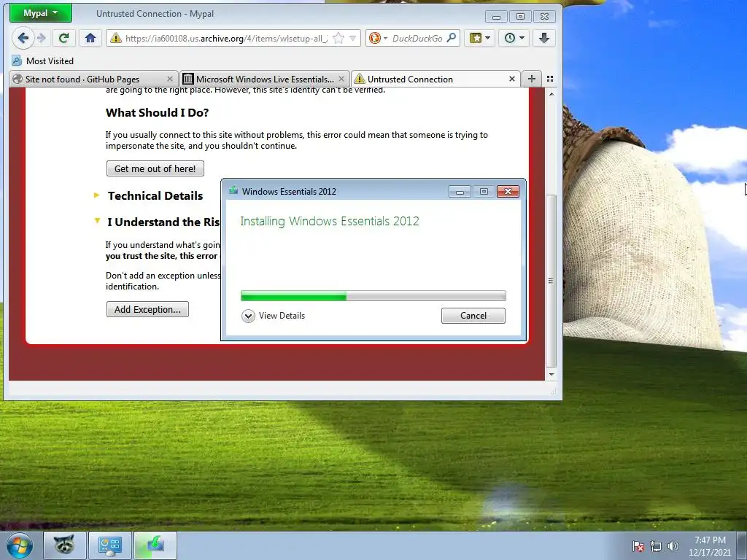Close the Site not found tab

[169, 79]
